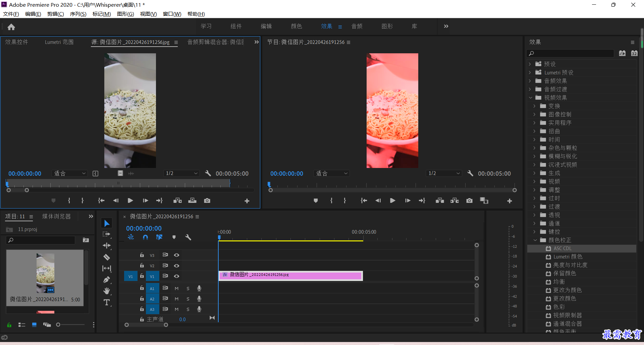Open the 序列(S) menu
Image resolution: width=644 pixels, height=345 pixels.
[78, 14]
